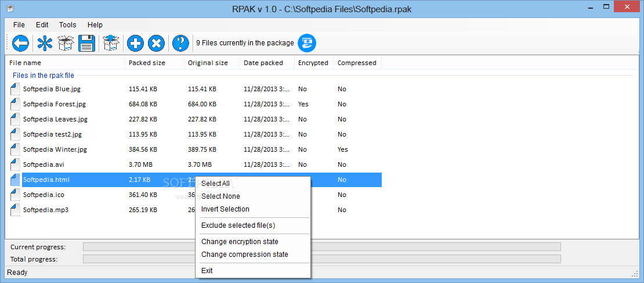This screenshot has height=283, width=644.
Task: Add files using the plus icon
Action: pyautogui.click(x=135, y=43)
